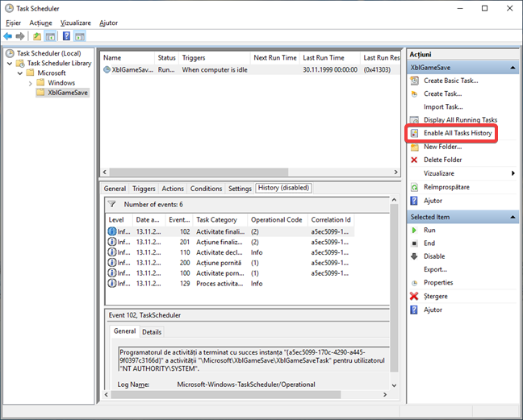Expand the Windows tree node
Viewport: 523px width, 420px height.
point(31,83)
